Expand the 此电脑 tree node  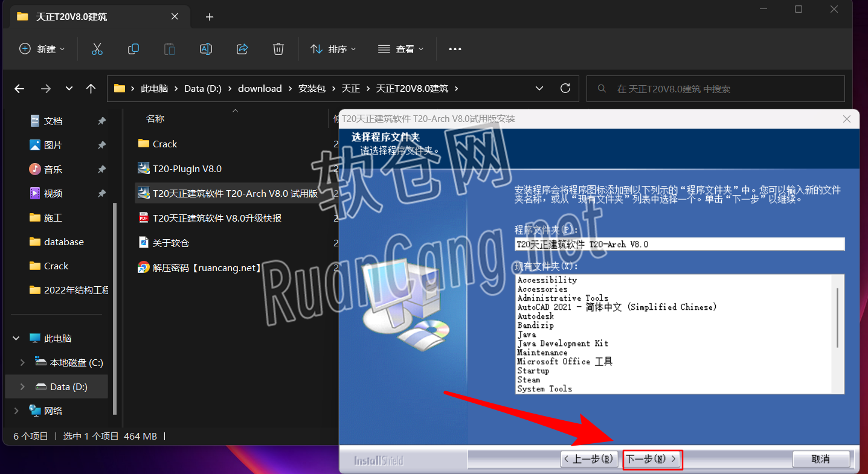click(16, 338)
